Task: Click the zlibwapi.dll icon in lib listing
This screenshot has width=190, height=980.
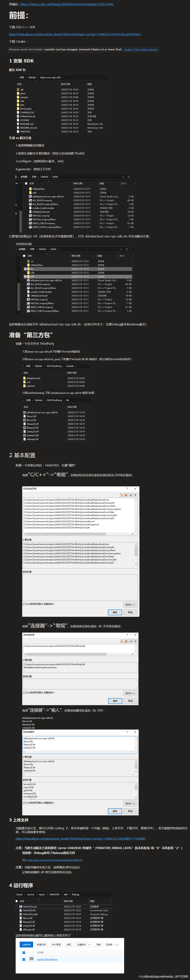Action: [25, 439]
